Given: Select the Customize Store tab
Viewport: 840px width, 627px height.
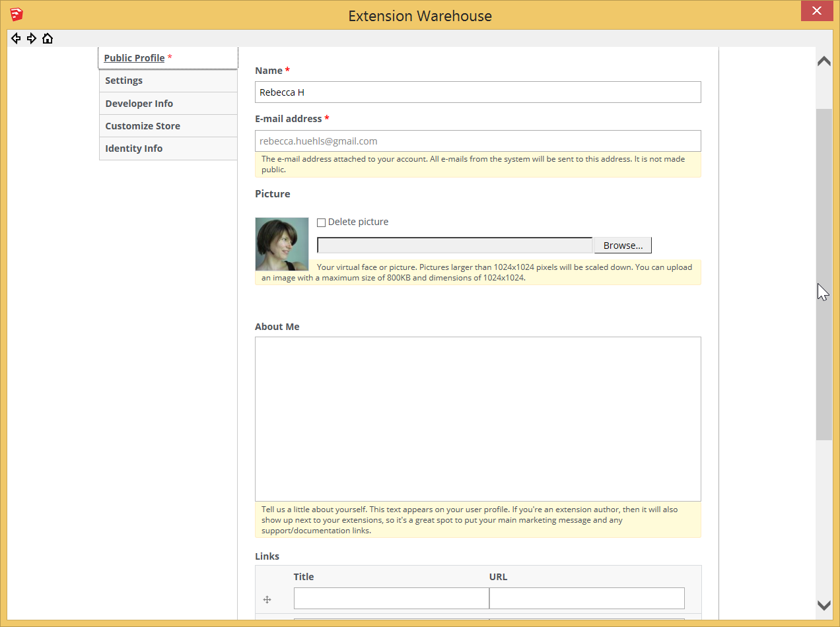Looking at the screenshot, I should click(x=143, y=126).
